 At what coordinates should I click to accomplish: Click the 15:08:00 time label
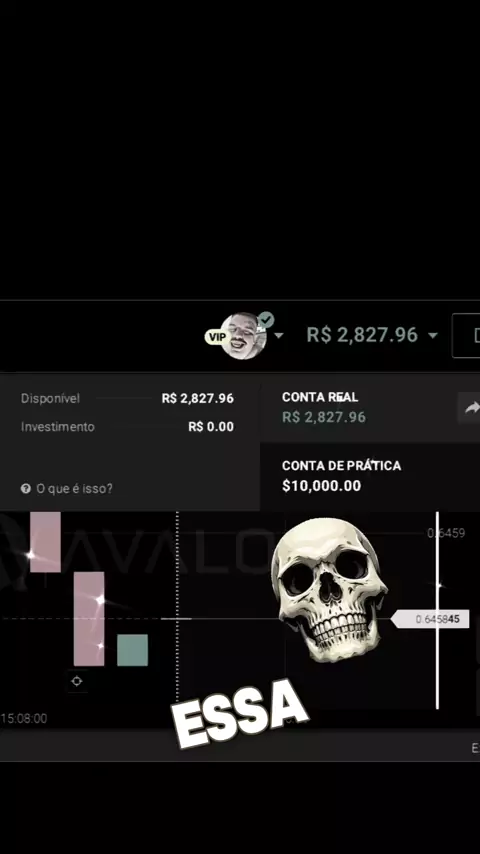tap(24, 718)
